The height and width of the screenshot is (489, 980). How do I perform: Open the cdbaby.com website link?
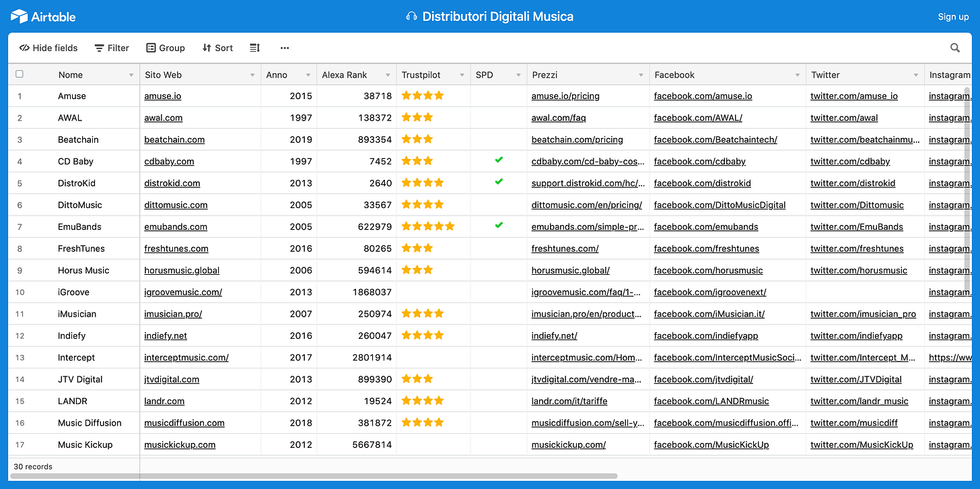click(169, 162)
